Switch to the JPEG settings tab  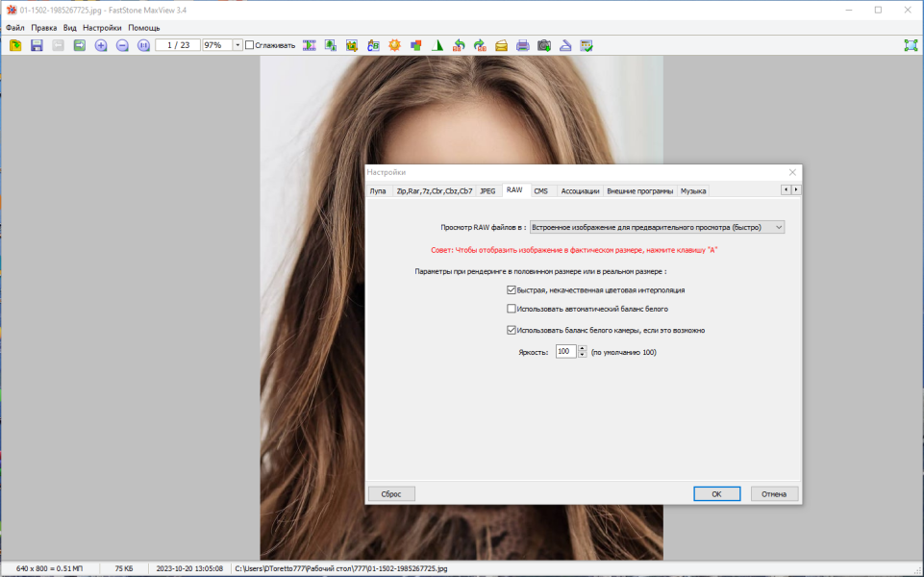click(x=487, y=191)
